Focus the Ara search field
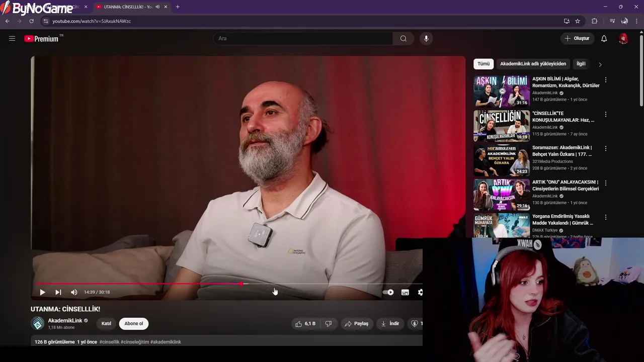Image resolution: width=644 pixels, height=362 pixels. (x=303, y=39)
